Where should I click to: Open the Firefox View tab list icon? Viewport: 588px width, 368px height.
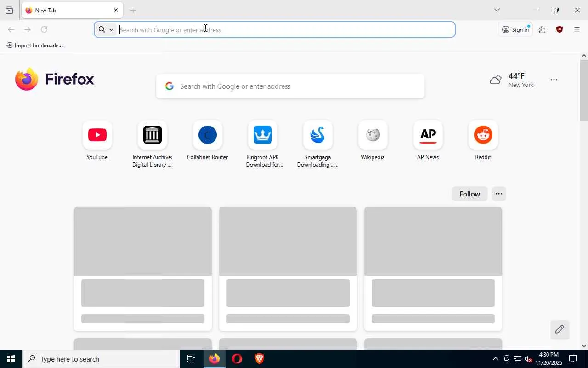pos(9,10)
